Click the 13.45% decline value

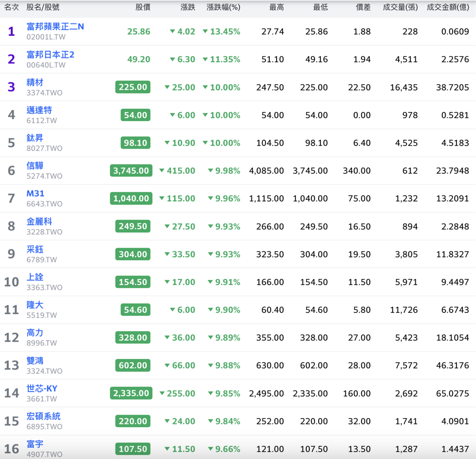click(222, 32)
